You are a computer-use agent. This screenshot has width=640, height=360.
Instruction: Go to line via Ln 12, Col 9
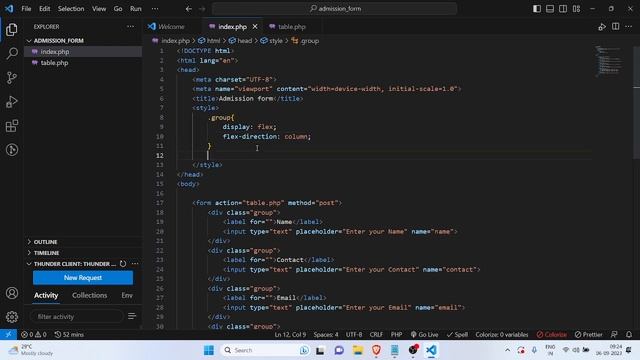point(290,334)
